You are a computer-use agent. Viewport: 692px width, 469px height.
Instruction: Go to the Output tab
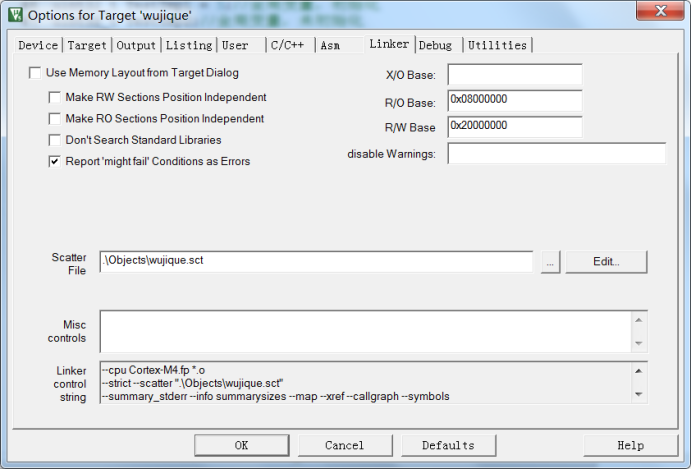point(136,45)
